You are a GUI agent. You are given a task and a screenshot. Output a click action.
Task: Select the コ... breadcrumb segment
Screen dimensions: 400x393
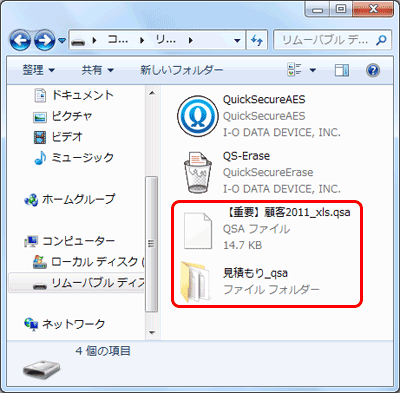tap(118, 40)
